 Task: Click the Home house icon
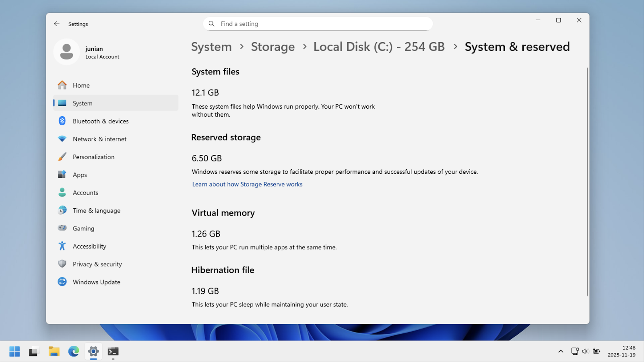[x=62, y=85]
